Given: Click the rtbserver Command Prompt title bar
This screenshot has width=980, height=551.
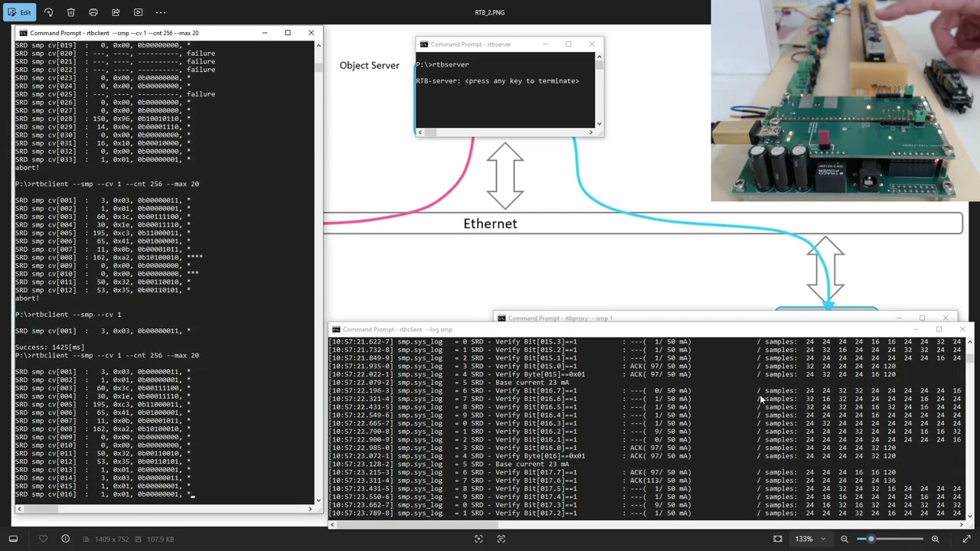Looking at the screenshot, I should coord(509,44).
